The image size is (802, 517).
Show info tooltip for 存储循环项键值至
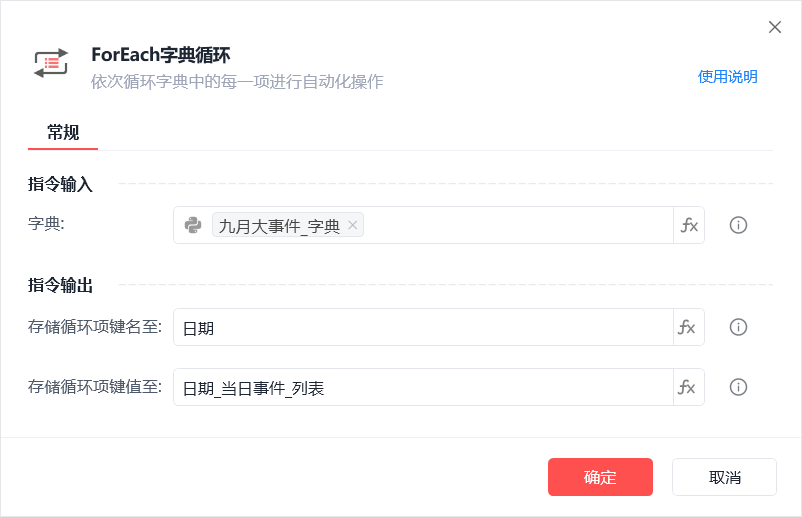coord(738,387)
